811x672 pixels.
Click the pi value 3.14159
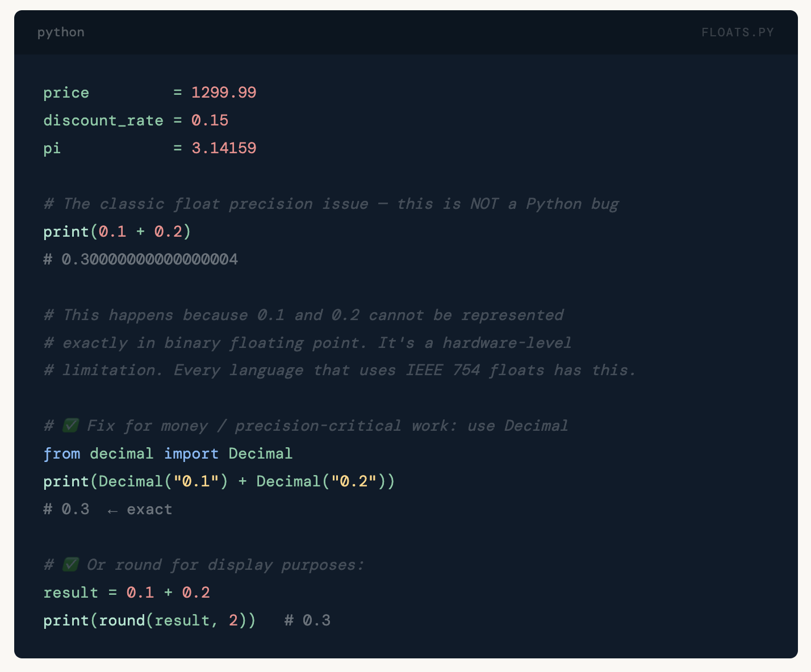[224, 148]
